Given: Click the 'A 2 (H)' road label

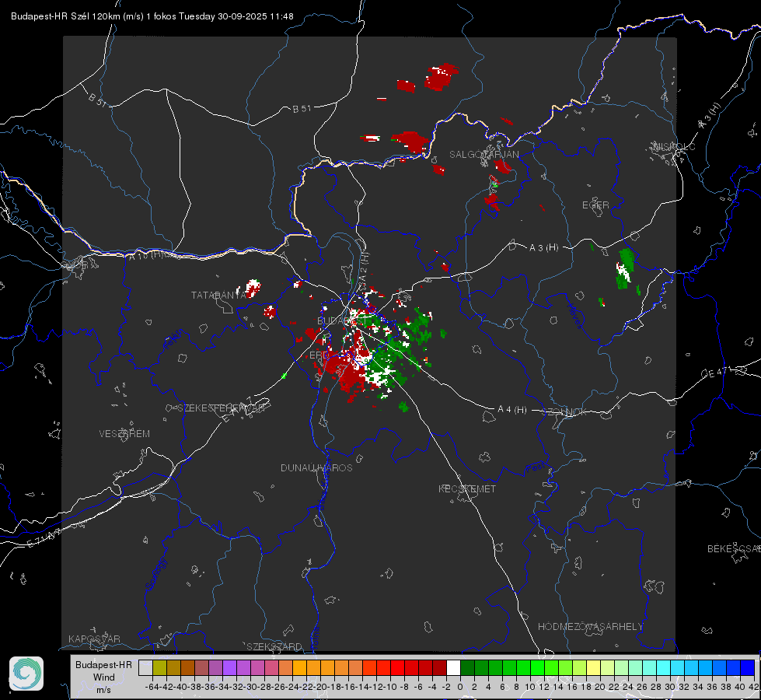Looking at the screenshot, I should pyautogui.click(x=364, y=268).
